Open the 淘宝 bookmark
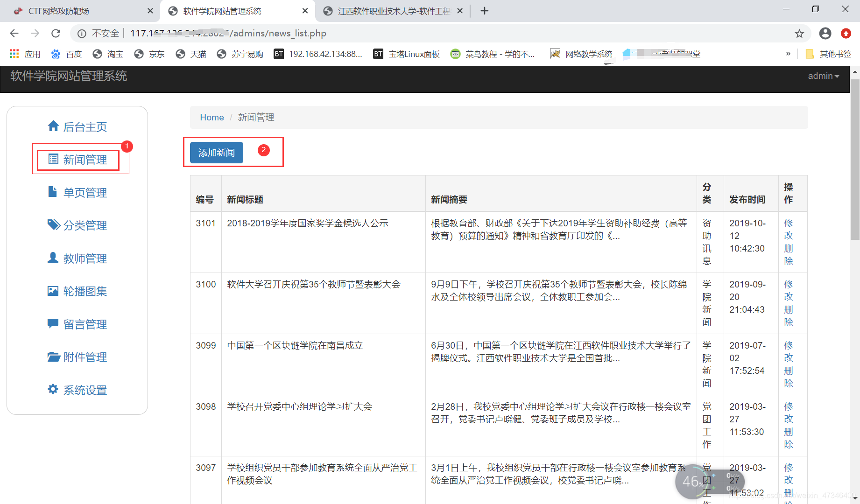The width and height of the screenshot is (860, 504). click(x=108, y=54)
